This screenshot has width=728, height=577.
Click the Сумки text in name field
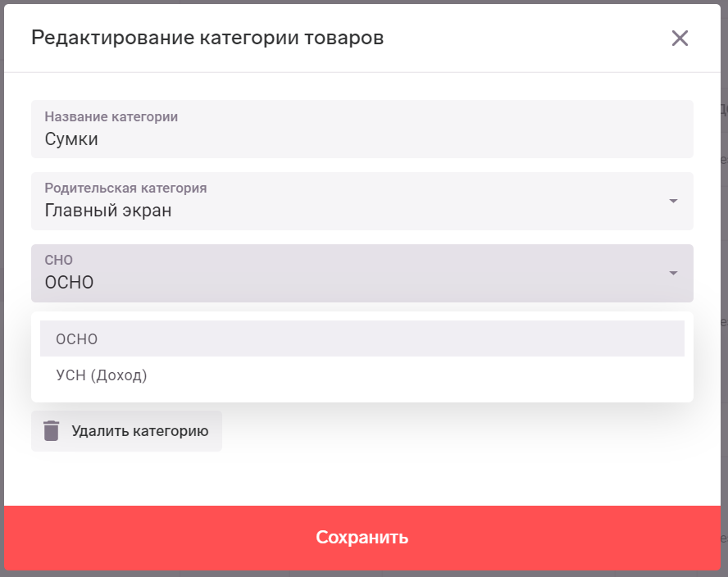(x=71, y=139)
